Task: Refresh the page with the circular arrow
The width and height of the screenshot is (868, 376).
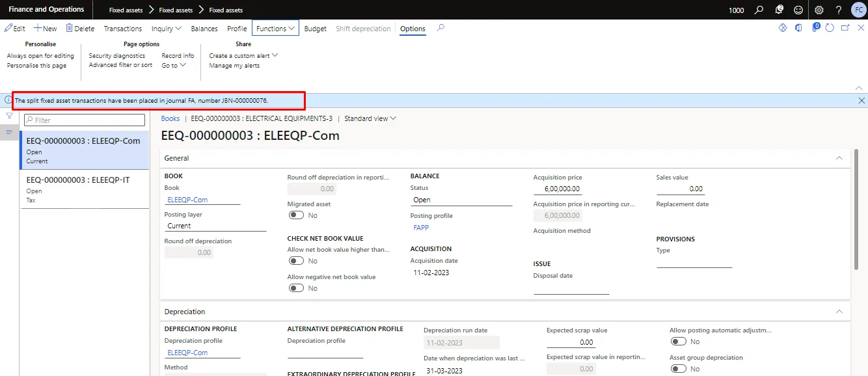Action: [x=830, y=28]
